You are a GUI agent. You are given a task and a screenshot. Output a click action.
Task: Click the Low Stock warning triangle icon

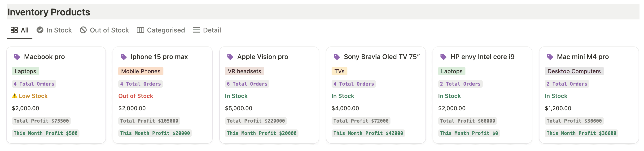15,96
